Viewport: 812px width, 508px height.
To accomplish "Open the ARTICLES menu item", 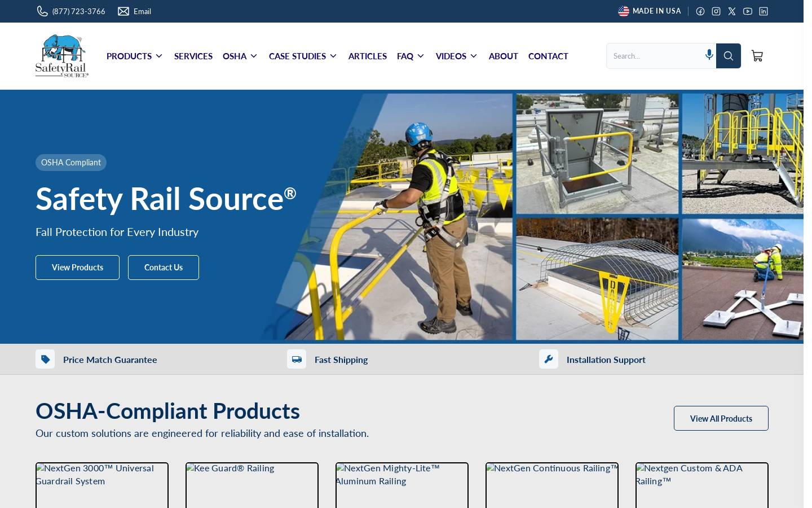I will (x=368, y=56).
